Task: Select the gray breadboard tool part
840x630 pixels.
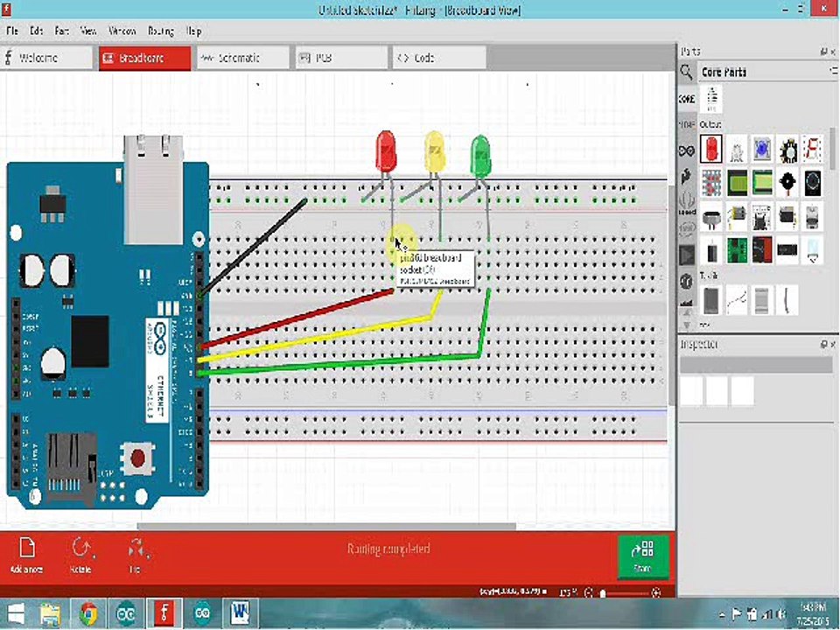Action: pos(710,300)
